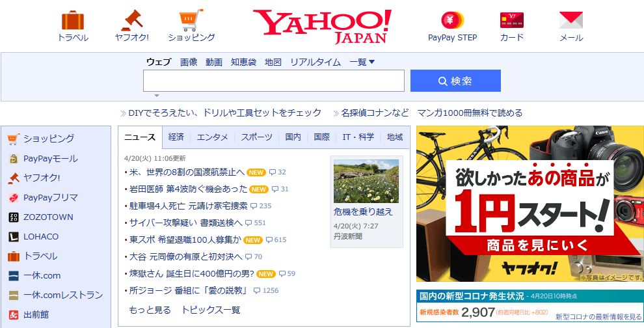
Task: Open the 名探偵コナン manga free link
Action: point(432,113)
